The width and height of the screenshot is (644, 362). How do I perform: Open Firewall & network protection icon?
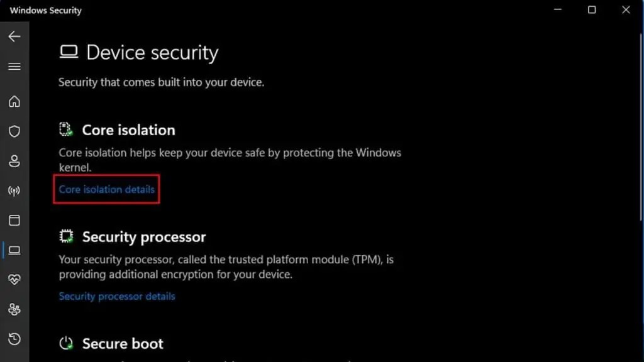pos(14,191)
